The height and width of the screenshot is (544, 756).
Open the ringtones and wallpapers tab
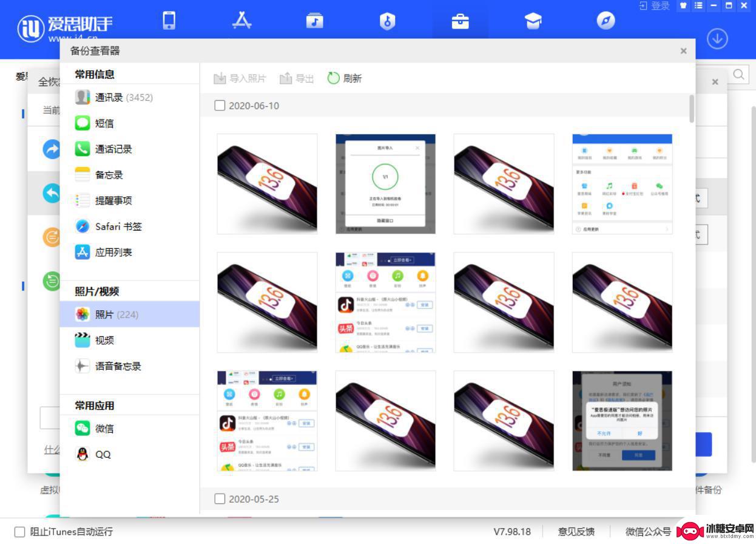click(314, 21)
